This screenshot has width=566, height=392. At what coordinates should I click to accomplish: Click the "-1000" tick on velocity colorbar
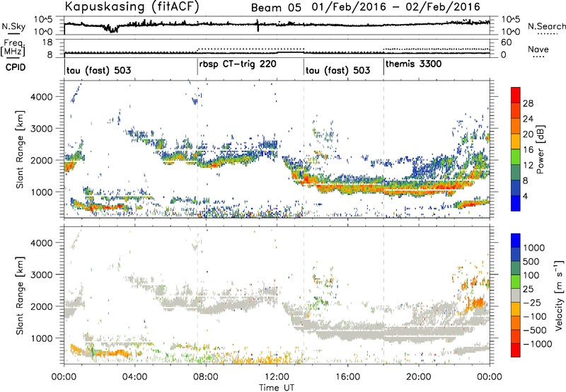pos(537,344)
